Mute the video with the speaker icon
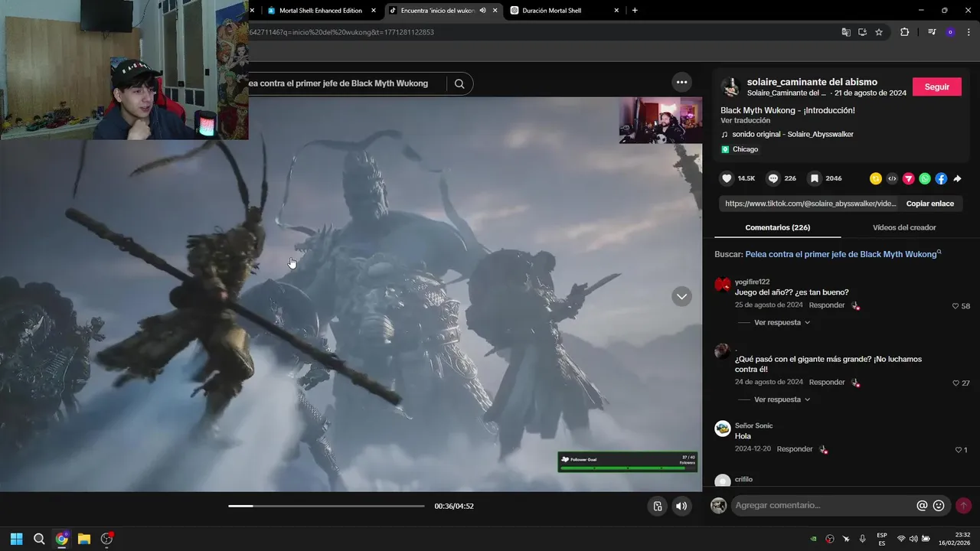This screenshot has height=551, width=980. (681, 506)
